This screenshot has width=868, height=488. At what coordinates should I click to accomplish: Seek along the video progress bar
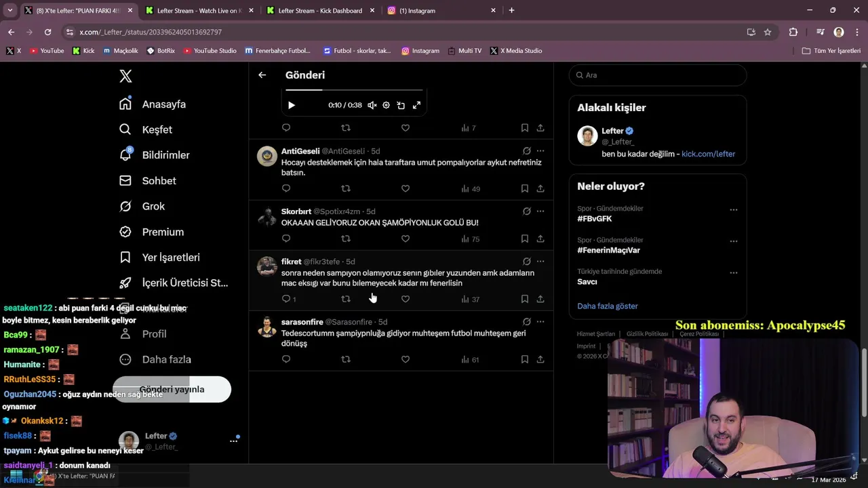(x=354, y=89)
